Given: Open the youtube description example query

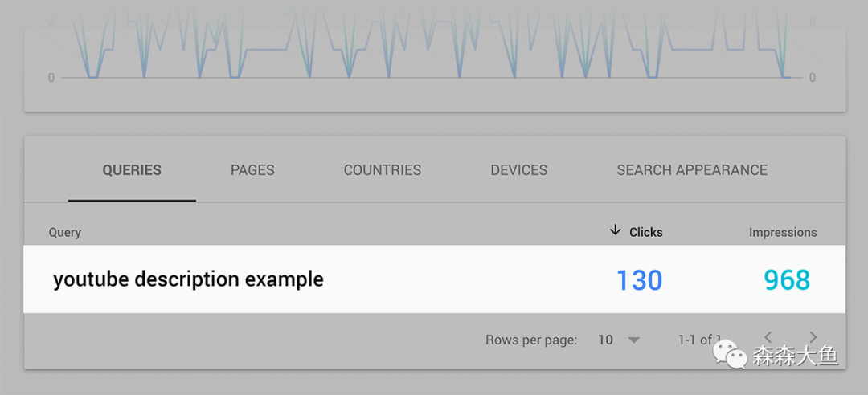Looking at the screenshot, I should click(188, 279).
